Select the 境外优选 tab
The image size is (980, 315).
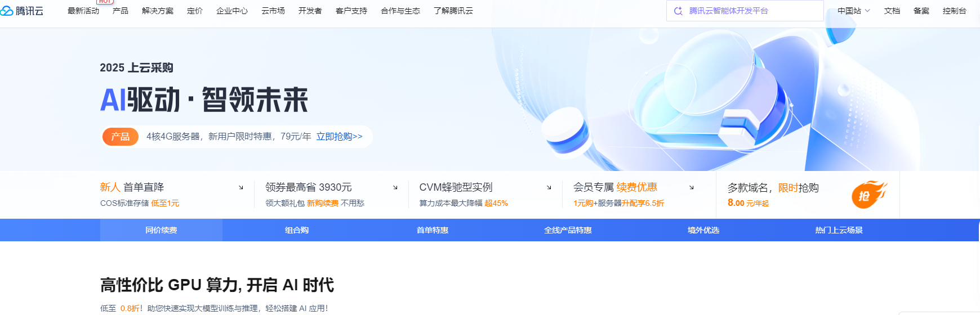pos(703,230)
